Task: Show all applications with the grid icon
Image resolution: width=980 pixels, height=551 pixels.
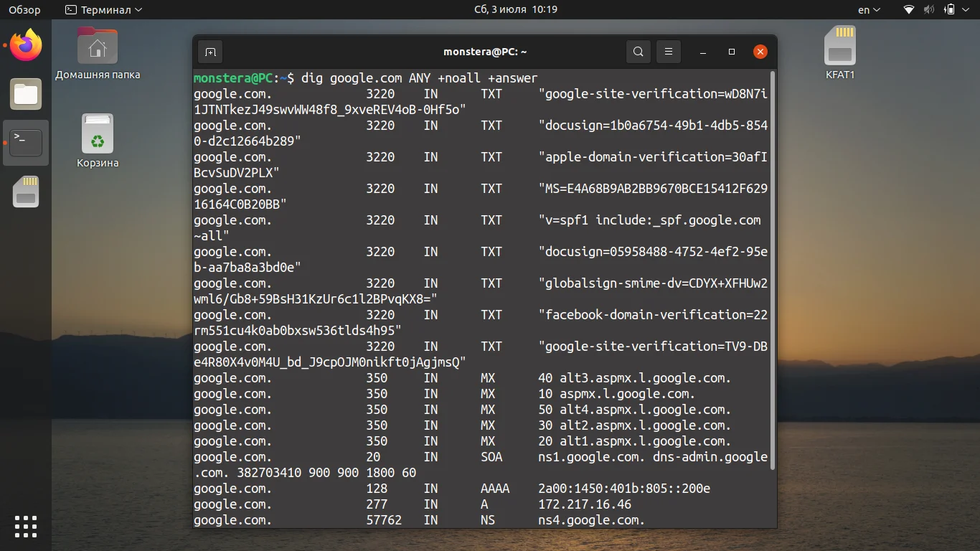Action: pos(26,526)
